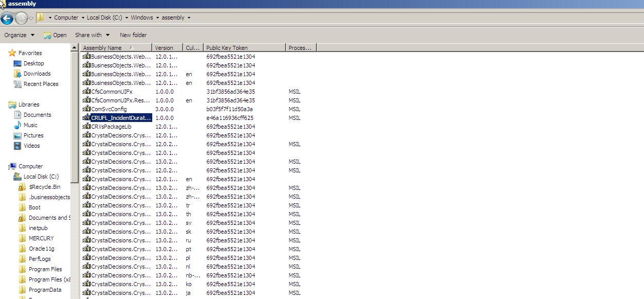Click the back navigation arrow
The height and width of the screenshot is (299, 644).
click(x=7, y=17)
